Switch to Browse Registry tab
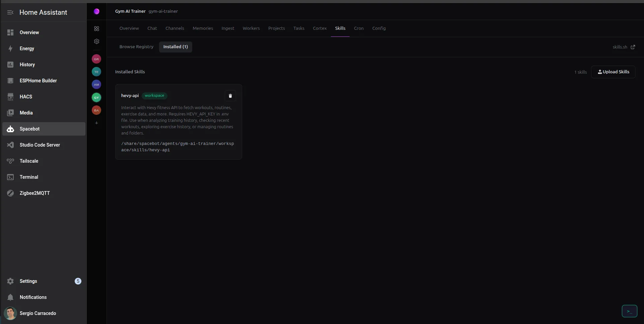Viewport: 644px width, 324px height. 136,47
